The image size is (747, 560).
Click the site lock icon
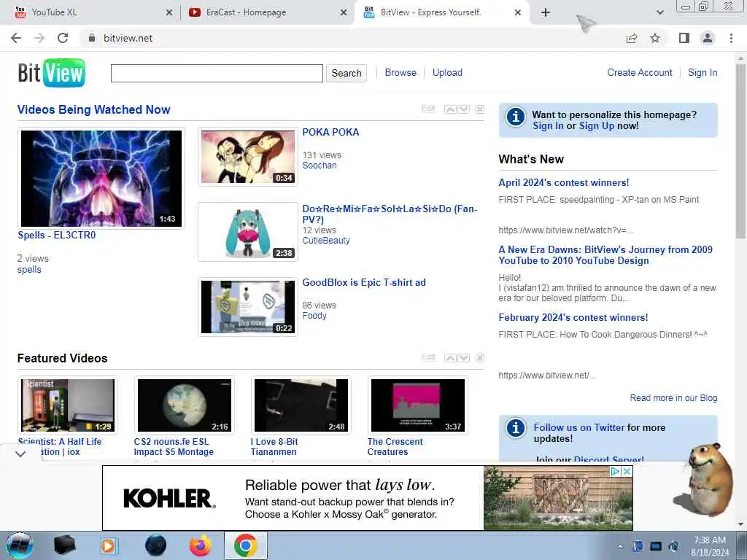click(92, 38)
